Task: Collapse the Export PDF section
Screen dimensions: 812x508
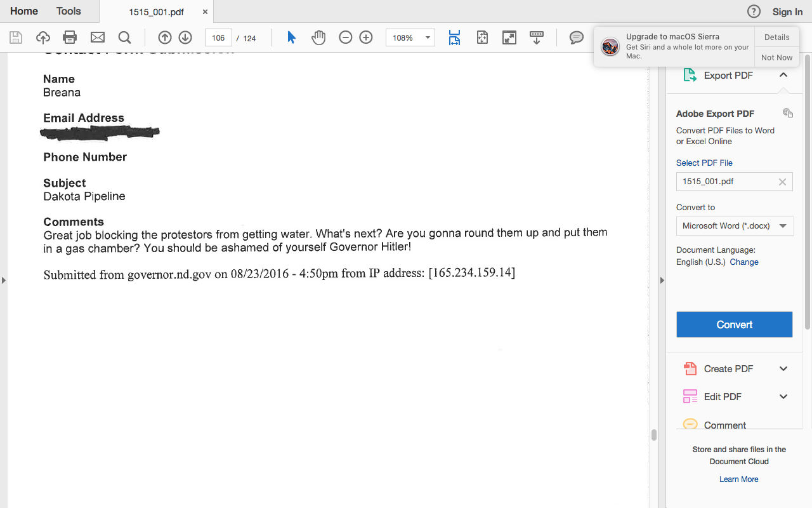Action: [x=783, y=75]
